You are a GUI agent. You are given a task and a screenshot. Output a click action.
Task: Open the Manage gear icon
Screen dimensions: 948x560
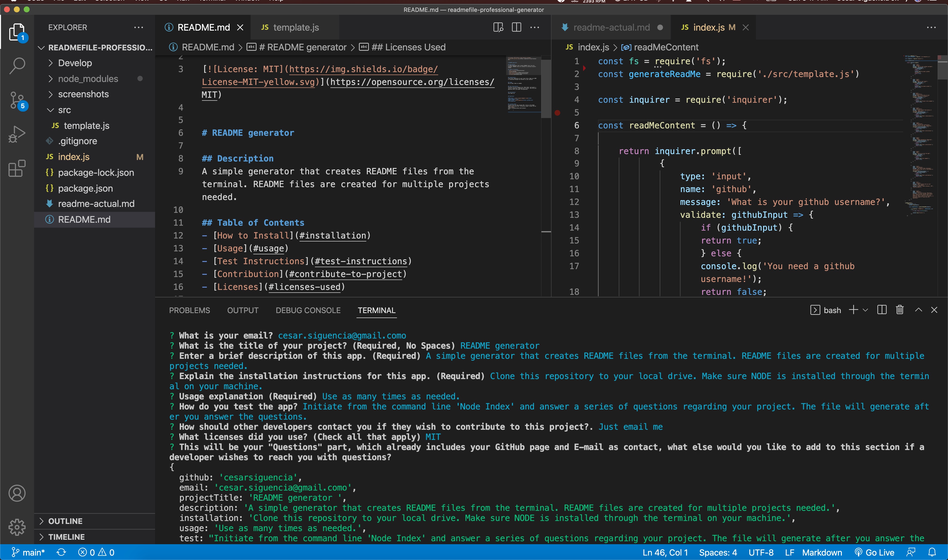(17, 527)
